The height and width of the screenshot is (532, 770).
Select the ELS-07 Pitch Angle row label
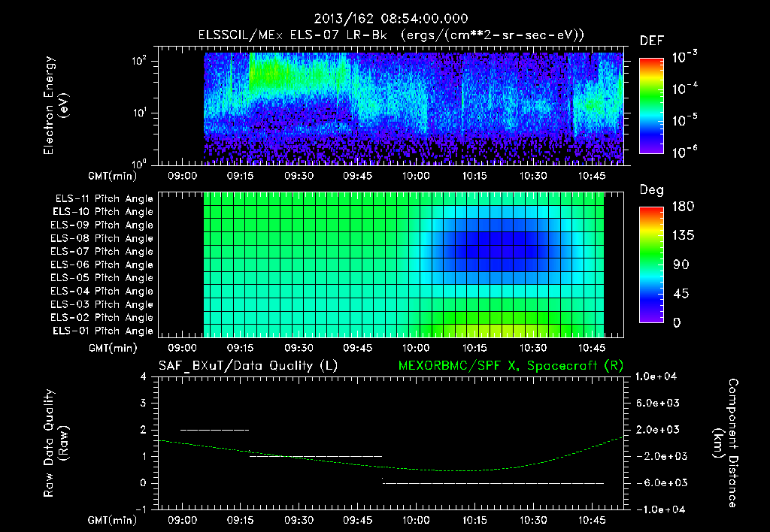(x=102, y=252)
